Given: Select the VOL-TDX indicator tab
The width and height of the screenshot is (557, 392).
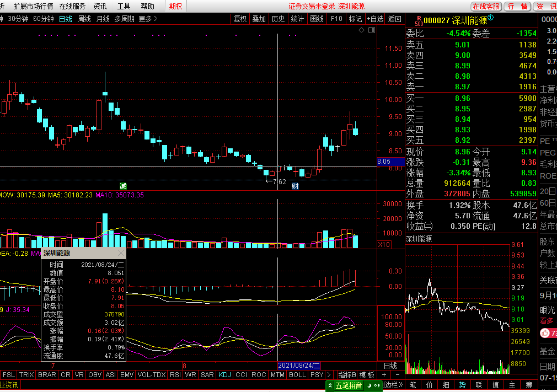Looking at the screenshot, I should (x=152, y=374).
